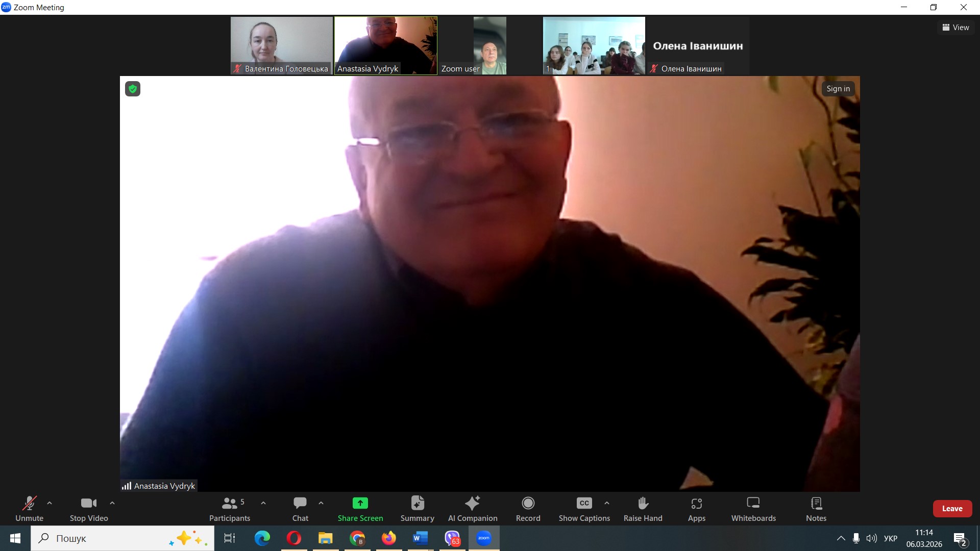
Task: Open the Chat panel
Action: tap(300, 509)
